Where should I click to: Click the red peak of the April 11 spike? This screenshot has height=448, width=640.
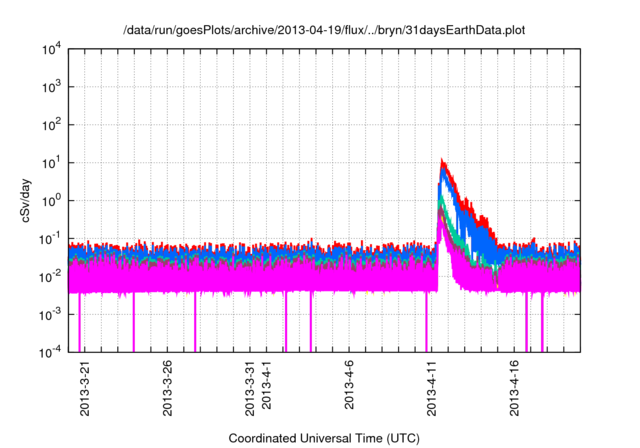click(443, 160)
